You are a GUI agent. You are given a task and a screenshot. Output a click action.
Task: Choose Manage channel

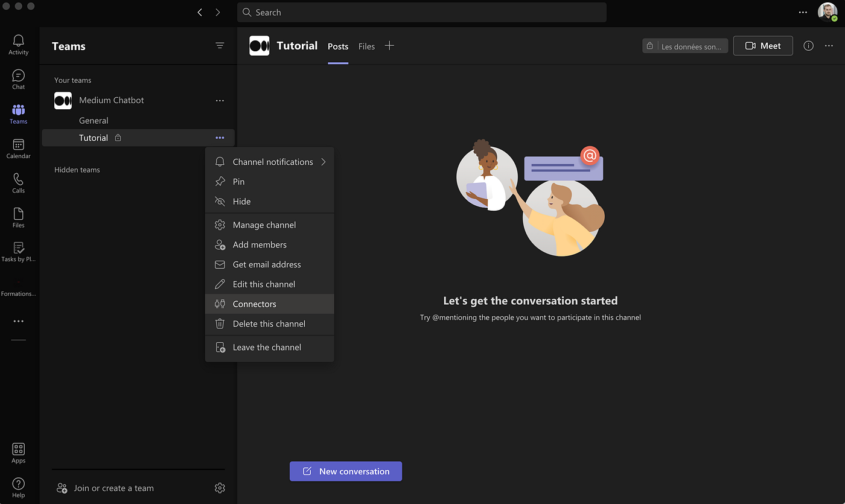tap(270, 225)
